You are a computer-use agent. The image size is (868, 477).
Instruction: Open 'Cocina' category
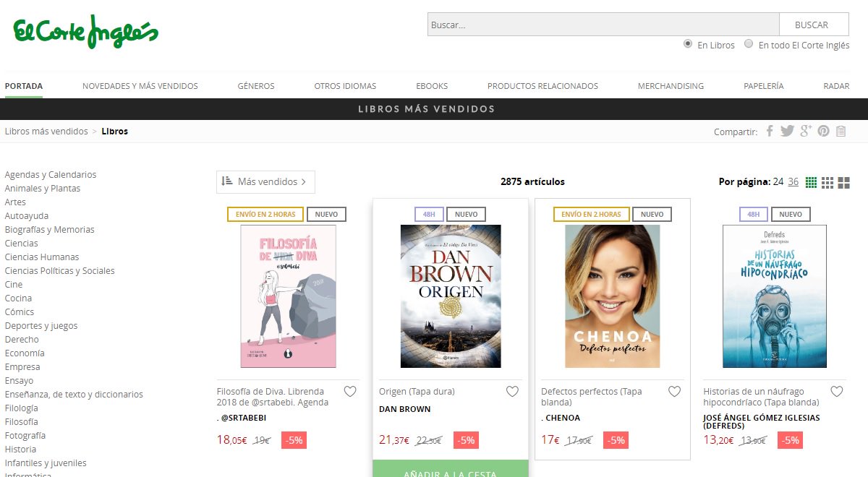pyautogui.click(x=18, y=298)
